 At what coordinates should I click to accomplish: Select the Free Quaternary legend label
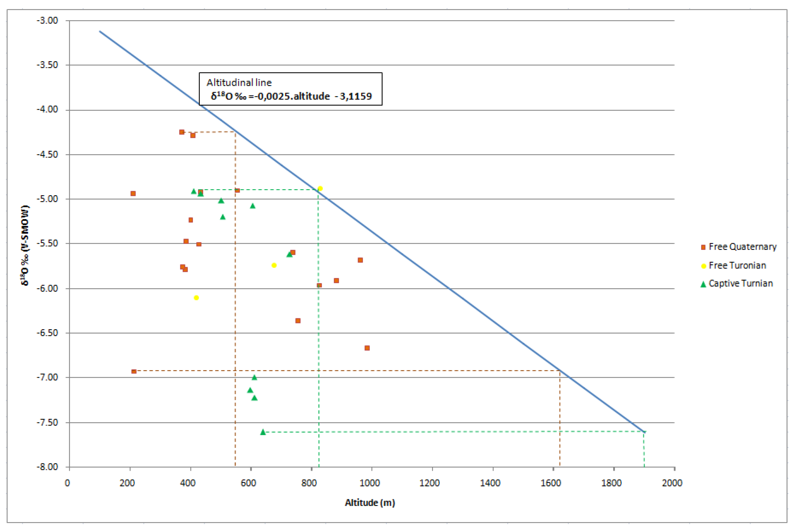point(742,247)
